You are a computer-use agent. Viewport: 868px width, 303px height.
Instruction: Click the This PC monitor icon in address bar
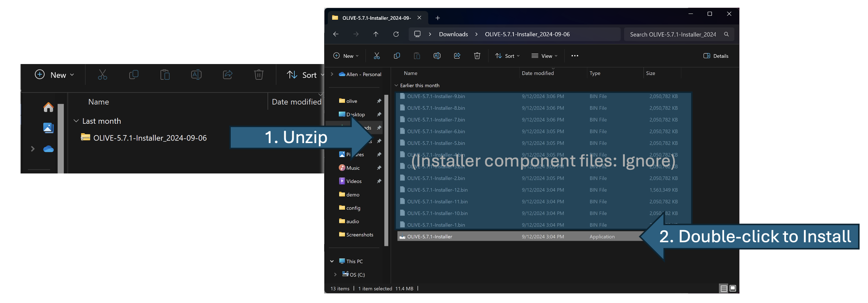pyautogui.click(x=417, y=34)
